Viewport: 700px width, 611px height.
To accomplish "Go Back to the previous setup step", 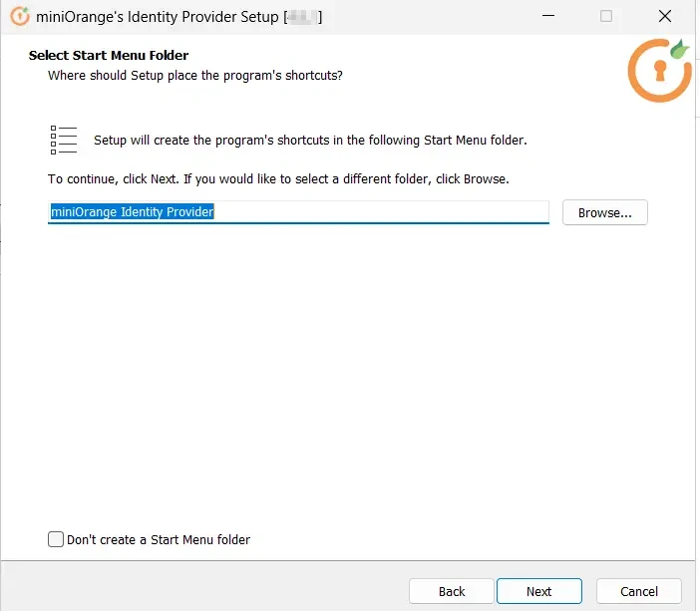I will pos(452,591).
